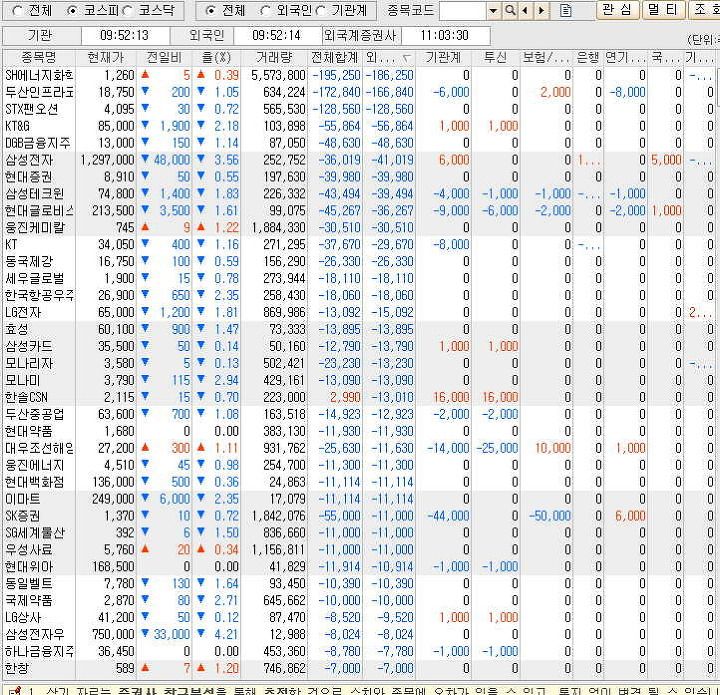
Task: Sort by the 종목명 column header
Action: tap(39, 58)
